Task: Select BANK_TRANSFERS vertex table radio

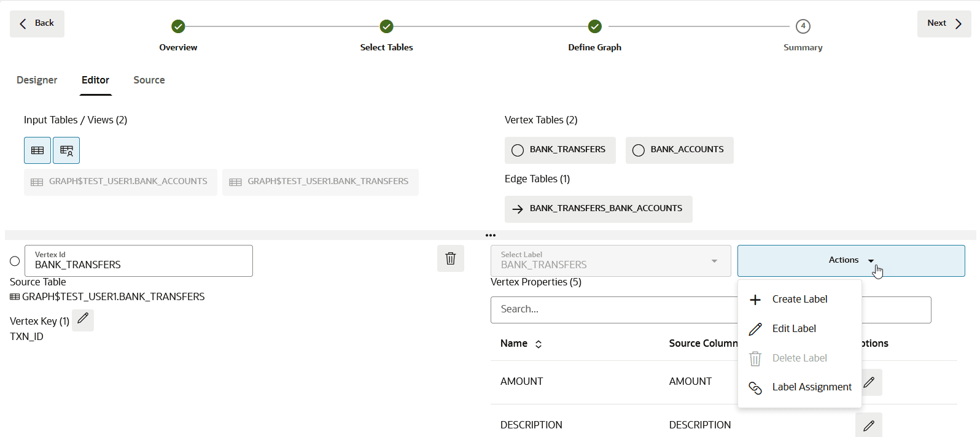Action: point(518,150)
